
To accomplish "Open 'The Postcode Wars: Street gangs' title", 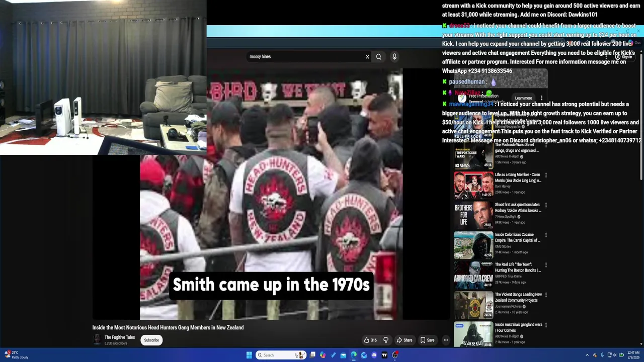I will click(517, 148).
